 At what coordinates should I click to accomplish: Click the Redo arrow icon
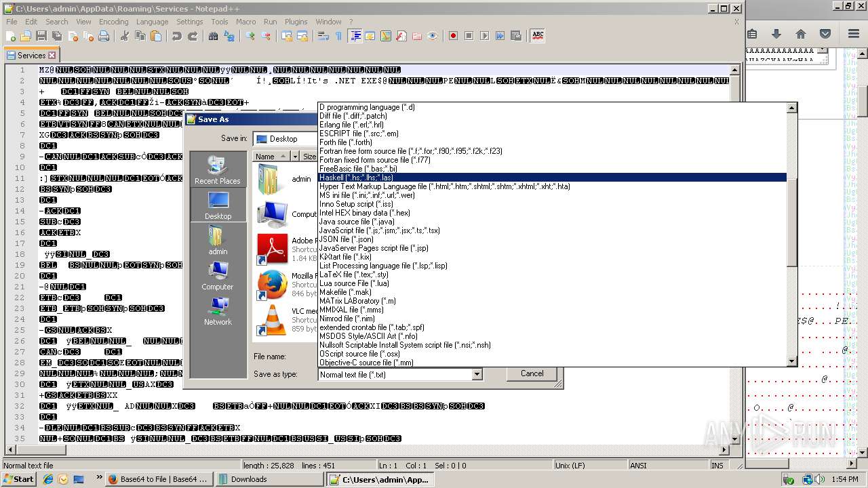(193, 36)
